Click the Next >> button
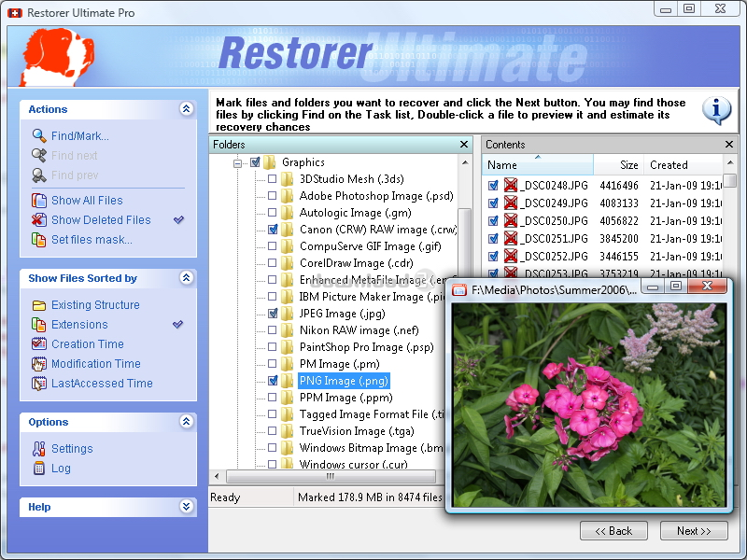 pyautogui.click(x=694, y=531)
